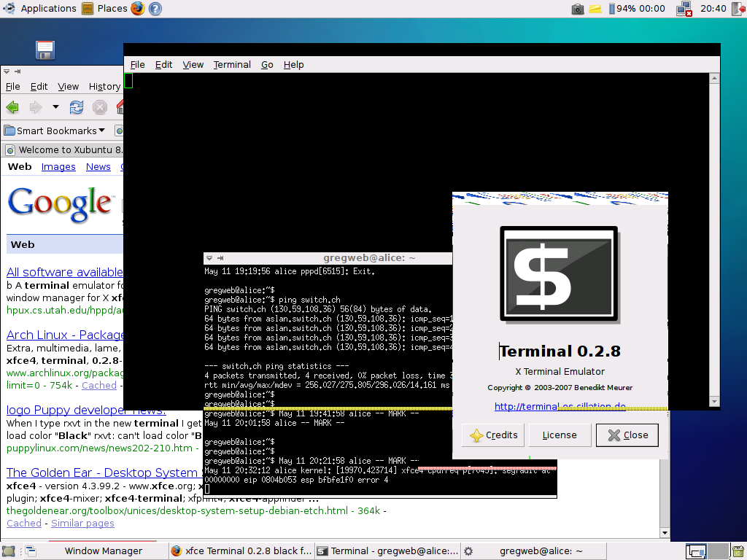Open the Applications menu
747x560 pixels.
(40, 9)
